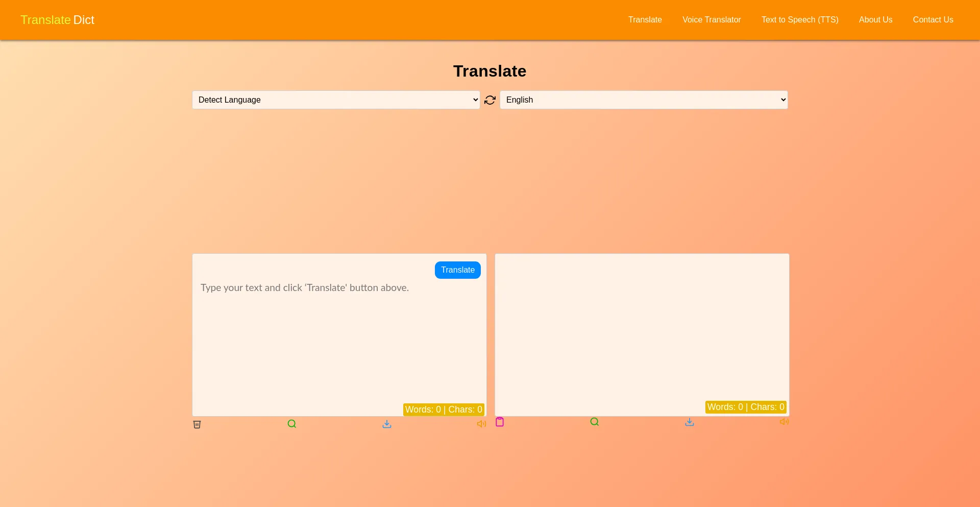Expand the English target language dropdown
This screenshot has height=507, width=980.
644,100
